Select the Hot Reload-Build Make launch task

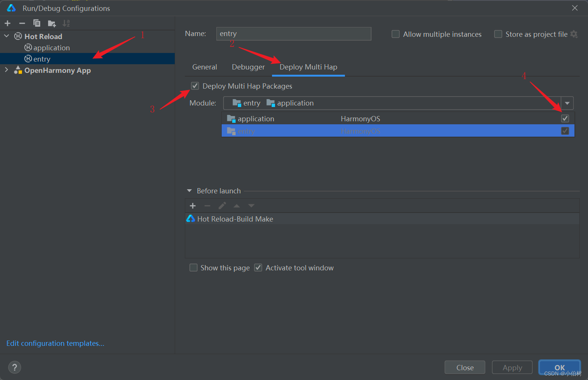coord(382,219)
